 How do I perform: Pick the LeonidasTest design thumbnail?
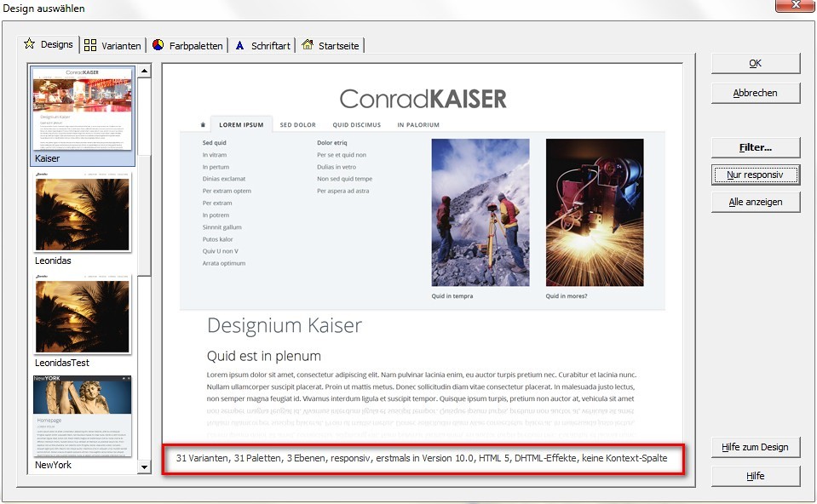coord(83,315)
